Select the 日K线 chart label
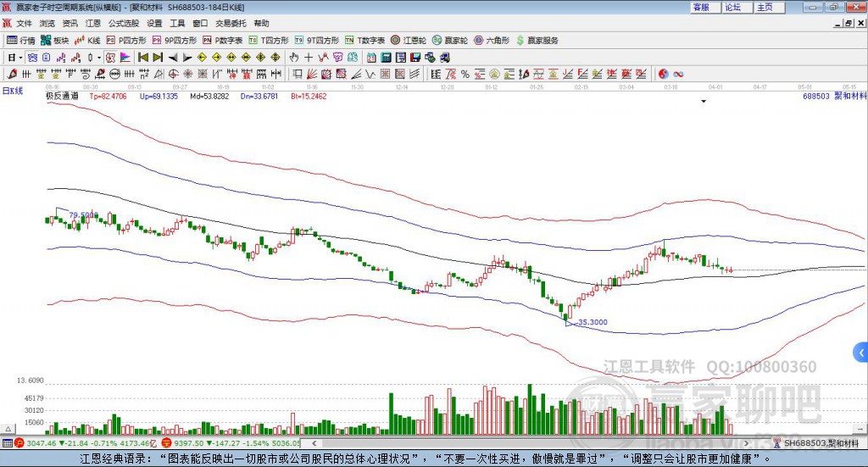The image size is (868, 467). 13,91
